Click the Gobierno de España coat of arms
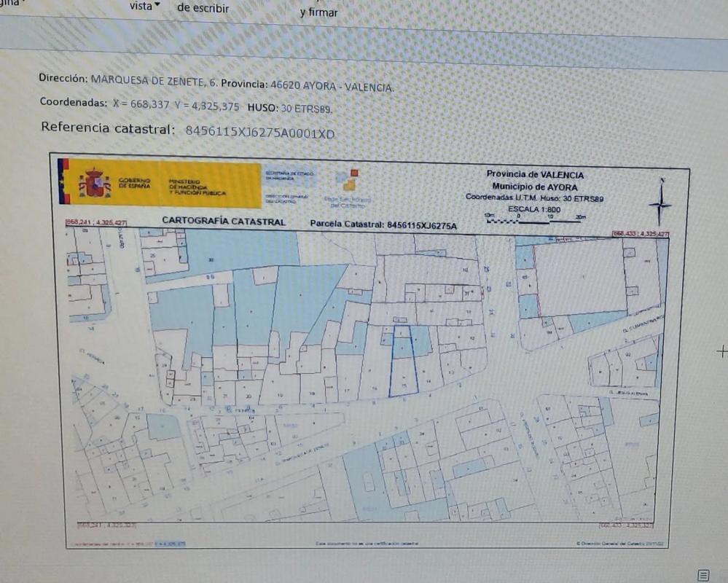 click(95, 182)
